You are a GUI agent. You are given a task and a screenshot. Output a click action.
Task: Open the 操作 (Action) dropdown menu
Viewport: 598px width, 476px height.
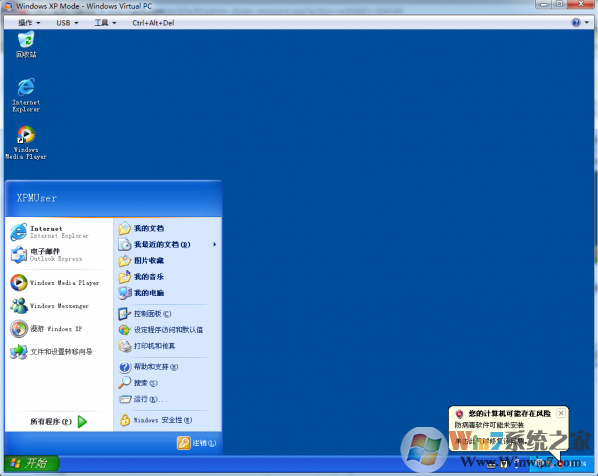[29, 23]
